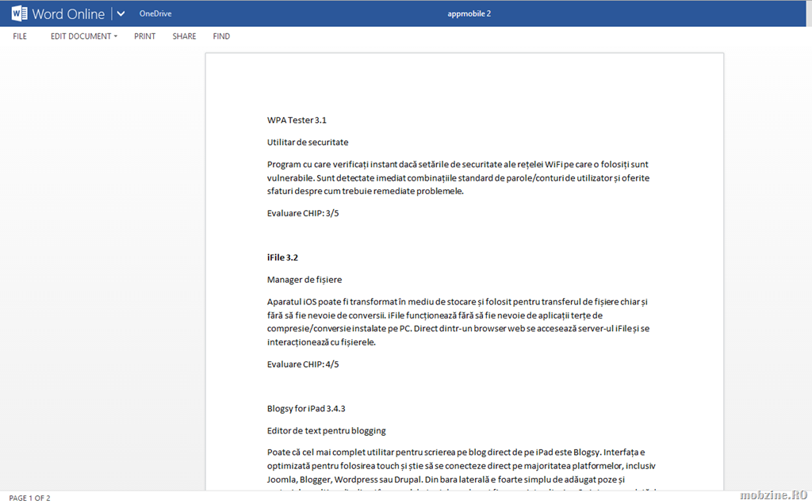This screenshot has height=504, width=812.
Task: Click the Word logo icon
Action: [x=19, y=13]
